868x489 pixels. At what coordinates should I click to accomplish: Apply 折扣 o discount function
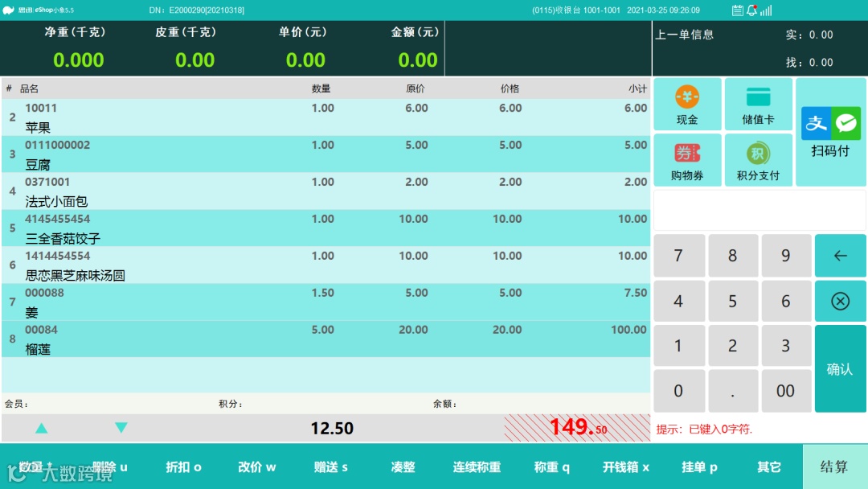click(x=184, y=466)
